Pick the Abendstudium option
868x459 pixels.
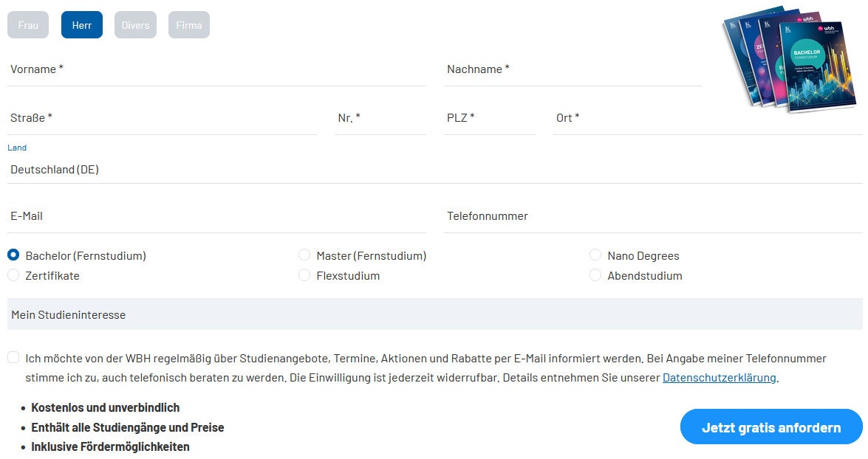click(x=595, y=275)
